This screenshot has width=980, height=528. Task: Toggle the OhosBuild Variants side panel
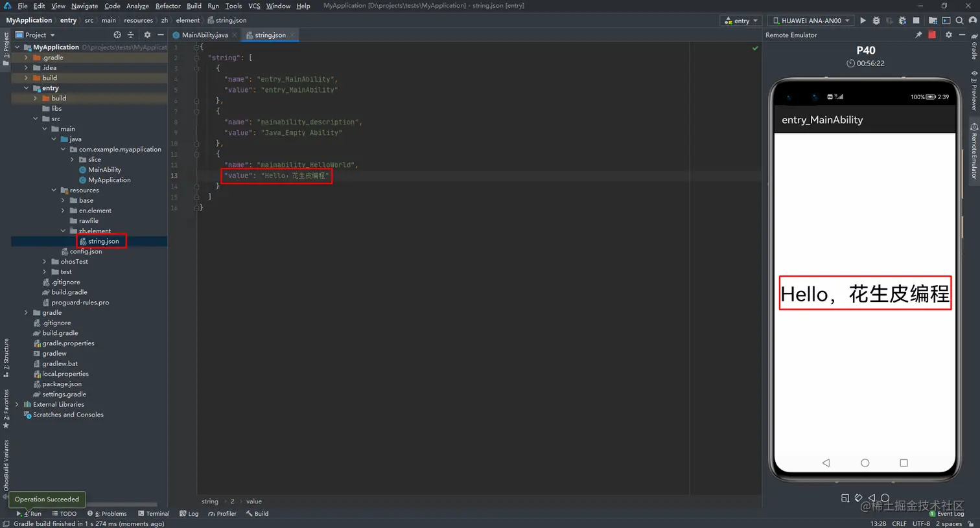point(6,469)
